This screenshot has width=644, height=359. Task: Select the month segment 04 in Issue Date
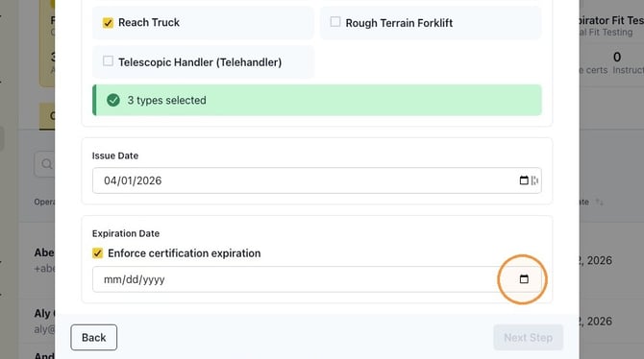pos(110,180)
